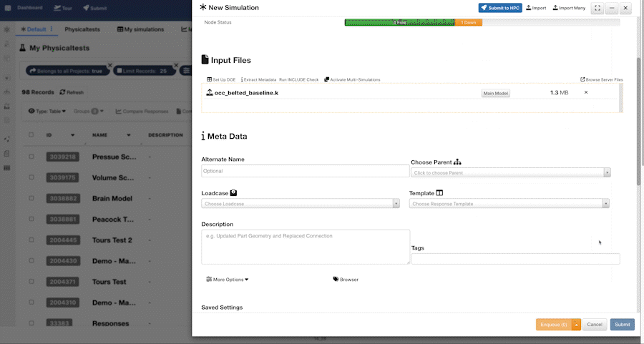Open Tour in the top navigation bar

pos(63,8)
